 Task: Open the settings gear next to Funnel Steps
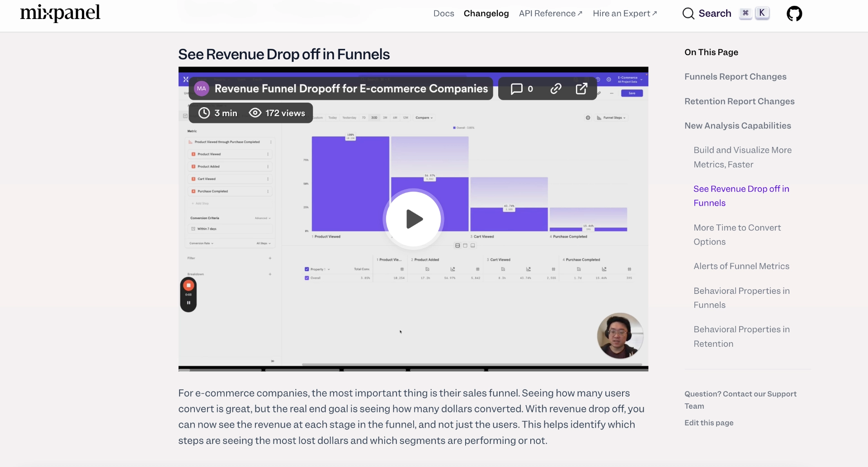tap(588, 118)
